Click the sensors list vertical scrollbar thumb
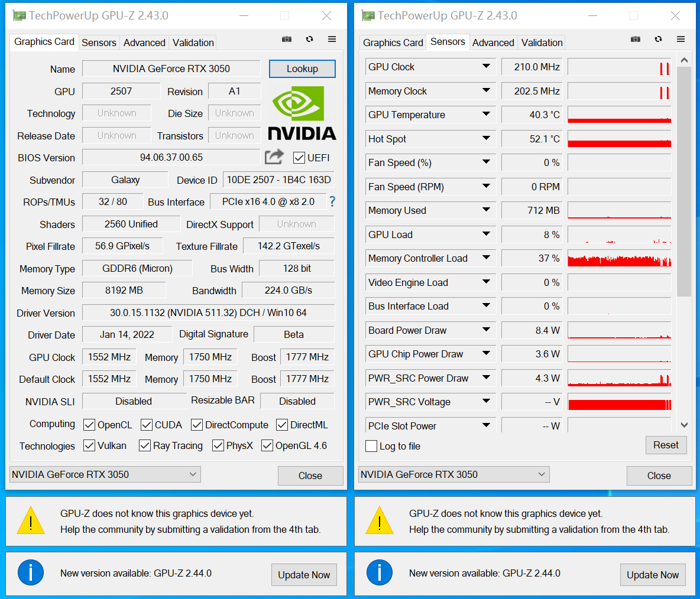The image size is (700, 599). pos(684,182)
